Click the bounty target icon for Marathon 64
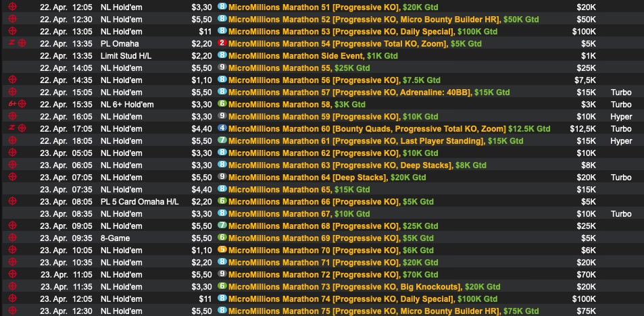The height and width of the screenshot is (316, 644). (13, 177)
